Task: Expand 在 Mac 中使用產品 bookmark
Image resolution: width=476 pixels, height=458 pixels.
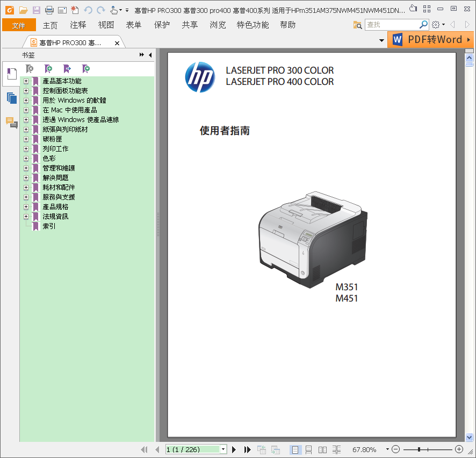Action: point(26,110)
